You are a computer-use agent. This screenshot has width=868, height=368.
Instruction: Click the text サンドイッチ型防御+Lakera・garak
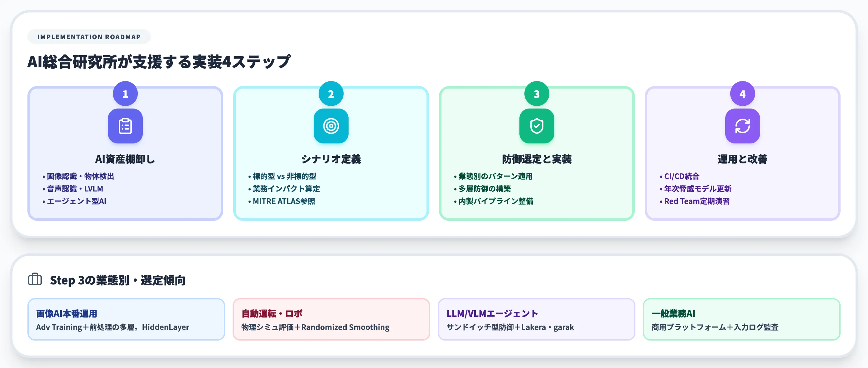[510, 327]
